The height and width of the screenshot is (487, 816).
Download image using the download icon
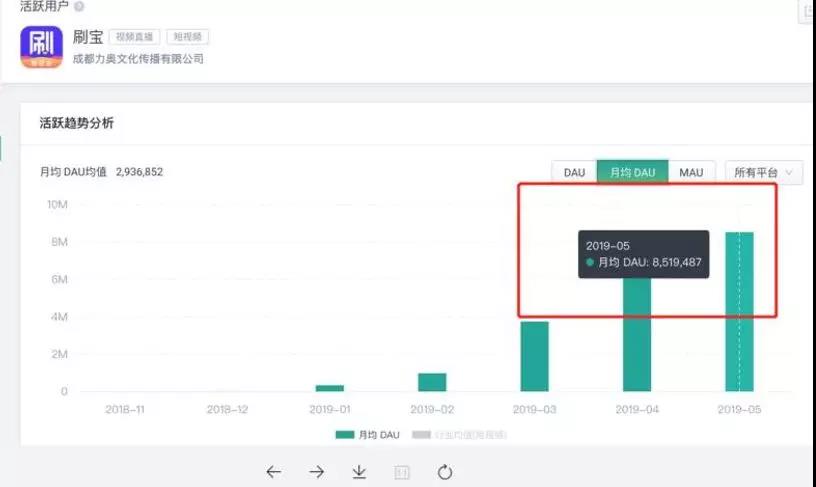tap(359, 472)
